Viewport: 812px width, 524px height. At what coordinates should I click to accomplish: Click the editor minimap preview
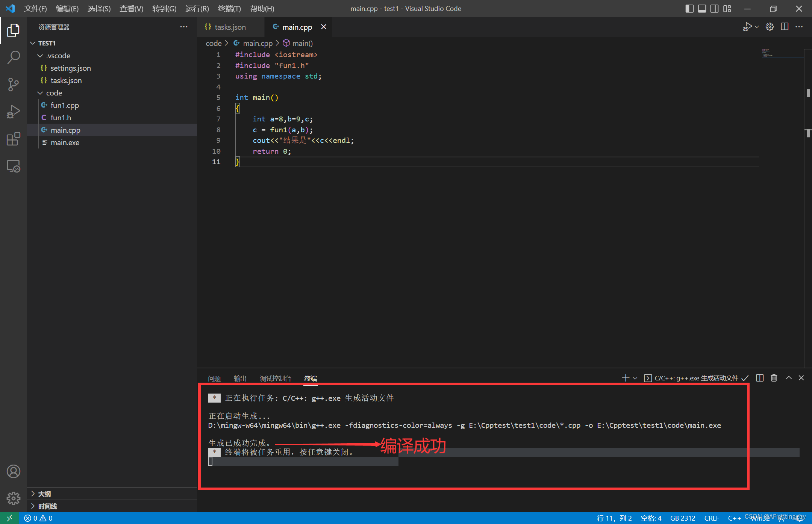[782, 53]
